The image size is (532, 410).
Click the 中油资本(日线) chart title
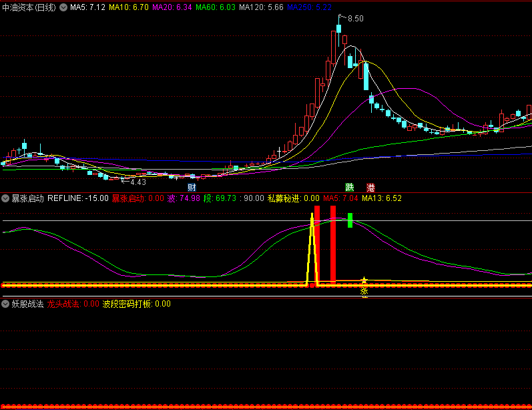[x=29, y=7]
